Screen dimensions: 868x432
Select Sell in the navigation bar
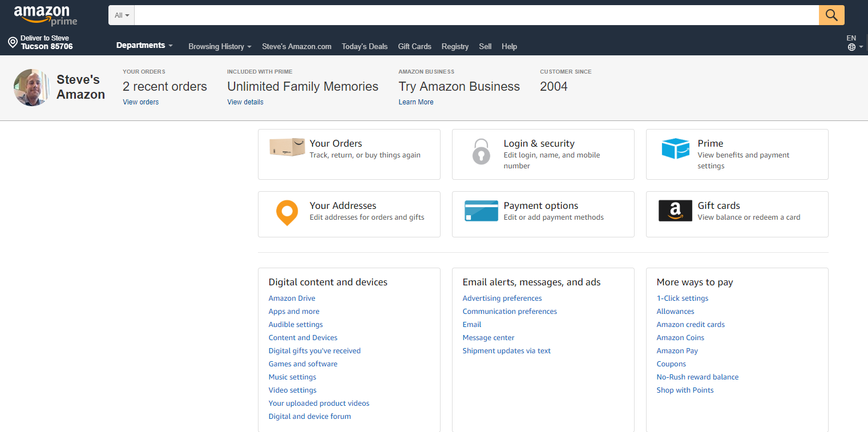[x=485, y=47]
